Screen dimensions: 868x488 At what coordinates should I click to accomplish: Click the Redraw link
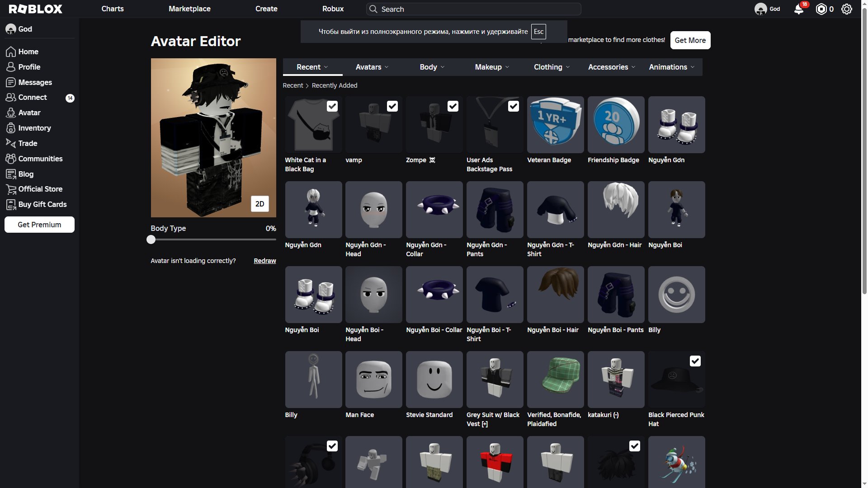265,261
